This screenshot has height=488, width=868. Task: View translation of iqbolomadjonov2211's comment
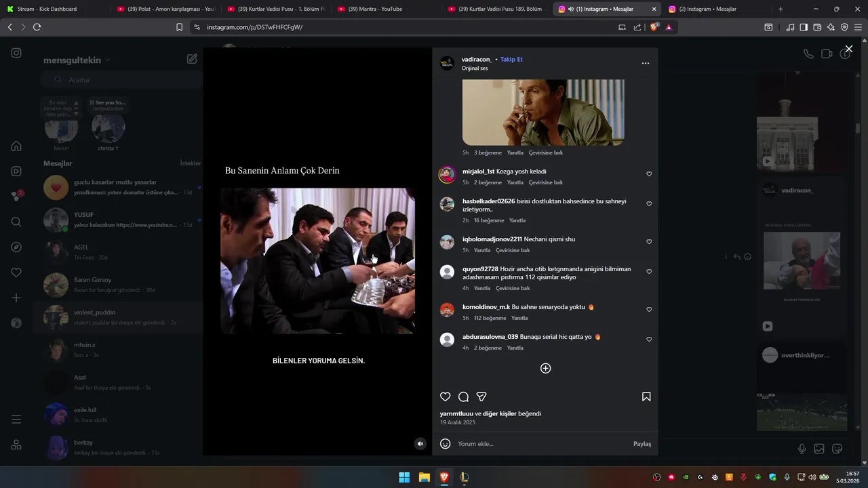513,250
